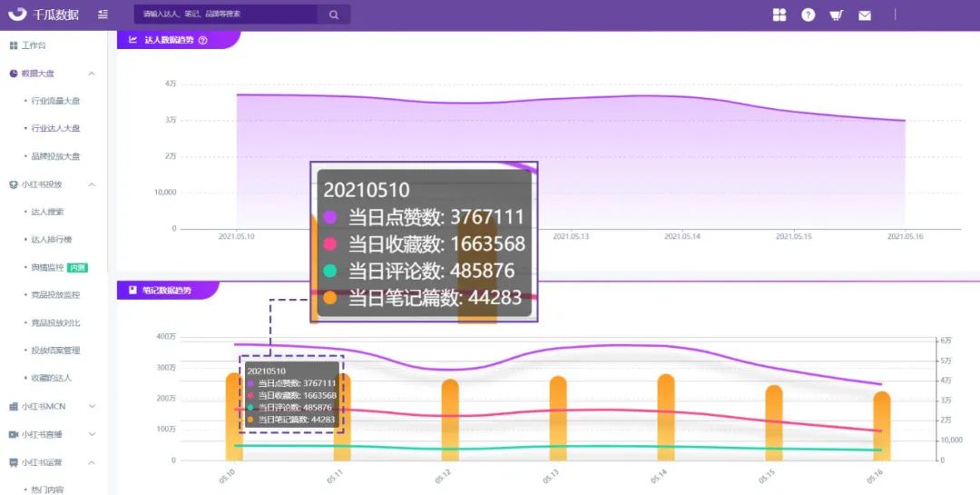Screen dimensions: 980x495
Task: Collapse sidebar using the menu fold icon
Action: click(x=103, y=15)
